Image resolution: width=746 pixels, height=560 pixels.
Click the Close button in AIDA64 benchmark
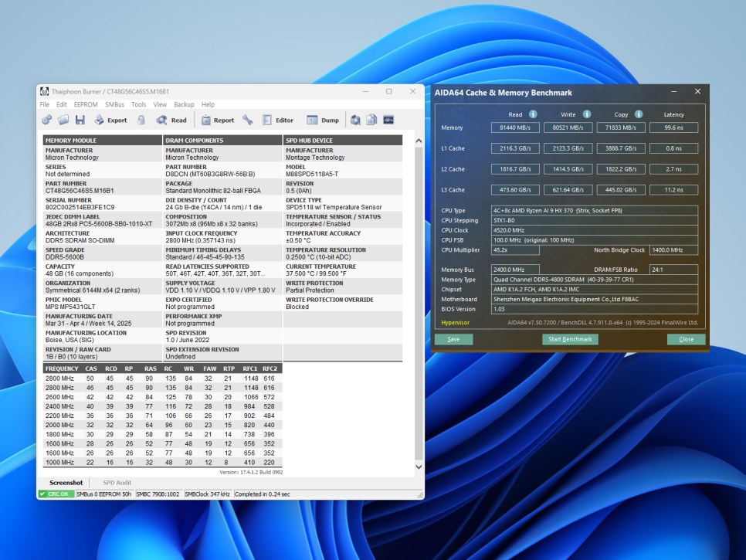pyautogui.click(x=686, y=339)
